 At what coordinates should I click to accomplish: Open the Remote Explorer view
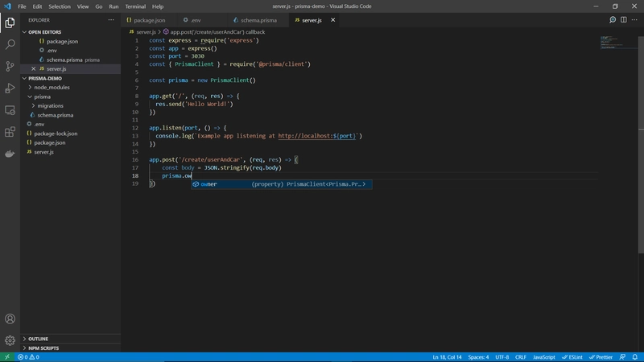(10, 110)
